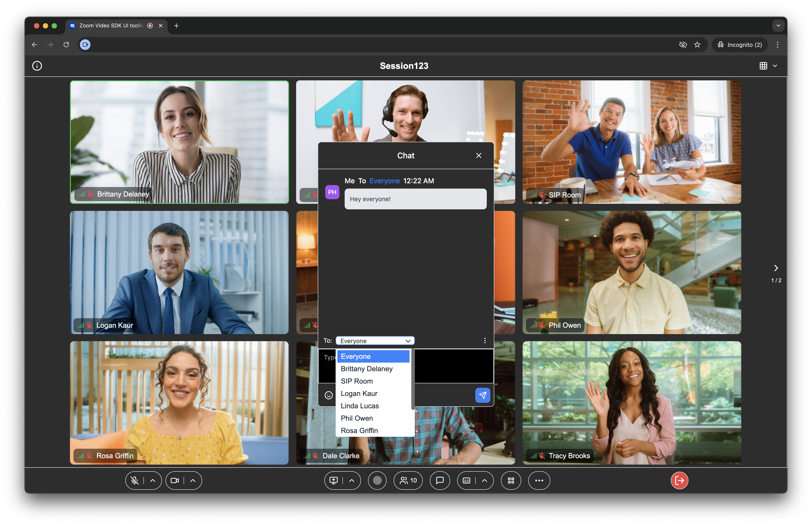This screenshot has height=526, width=812.
Task: Toggle the camera video button
Action: (x=175, y=480)
